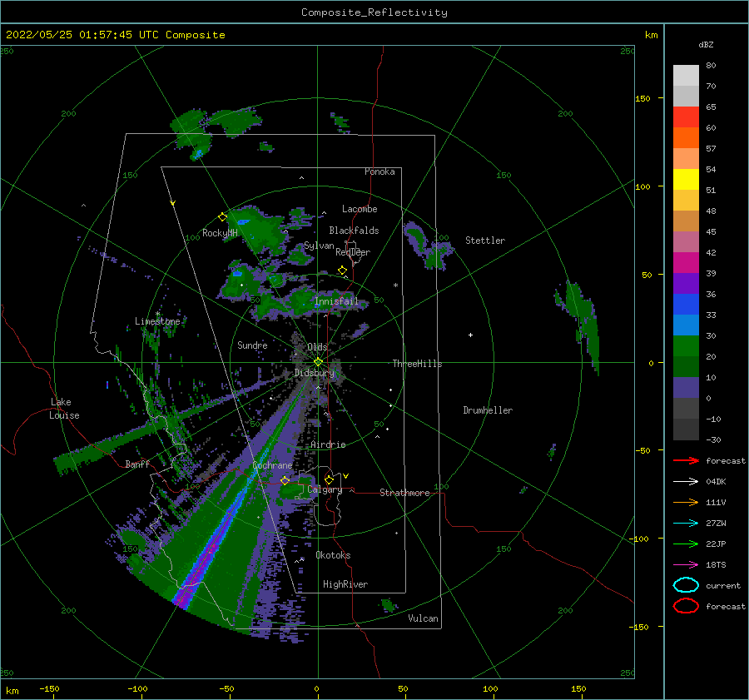Select the HighRiver label
This screenshot has height=700, width=749.
click(x=345, y=584)
